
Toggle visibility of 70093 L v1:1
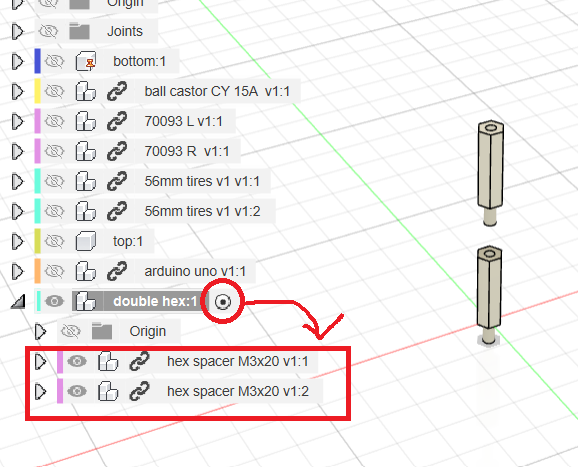point(54,121)
